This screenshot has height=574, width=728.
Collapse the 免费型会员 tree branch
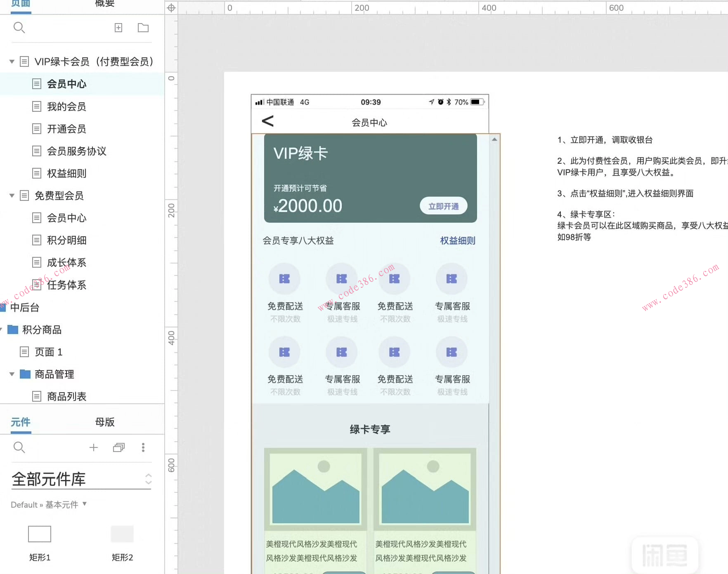point(12,195)
